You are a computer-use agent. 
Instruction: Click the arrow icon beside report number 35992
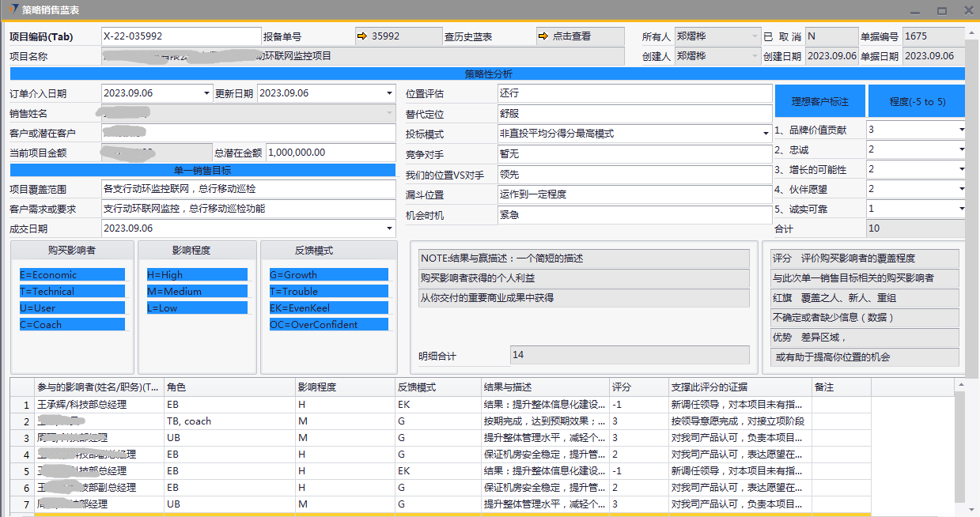click(x=362, y=36)
